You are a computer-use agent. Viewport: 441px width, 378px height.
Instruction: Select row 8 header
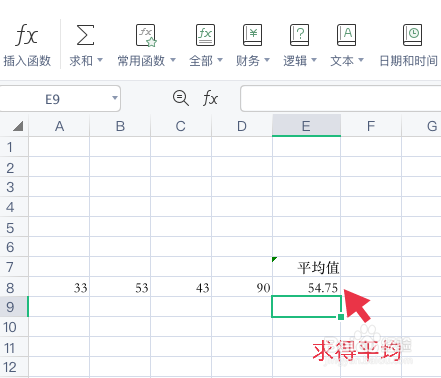click(x=14, y=287)
